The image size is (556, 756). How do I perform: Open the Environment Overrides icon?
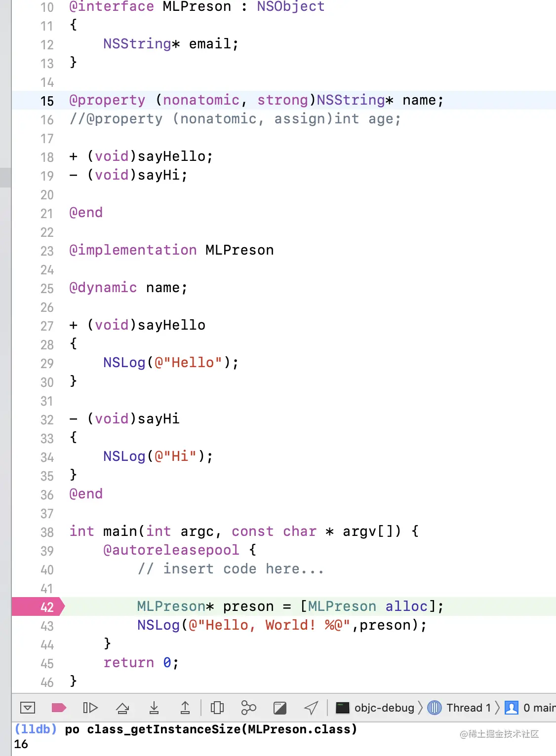coord(280,708)
